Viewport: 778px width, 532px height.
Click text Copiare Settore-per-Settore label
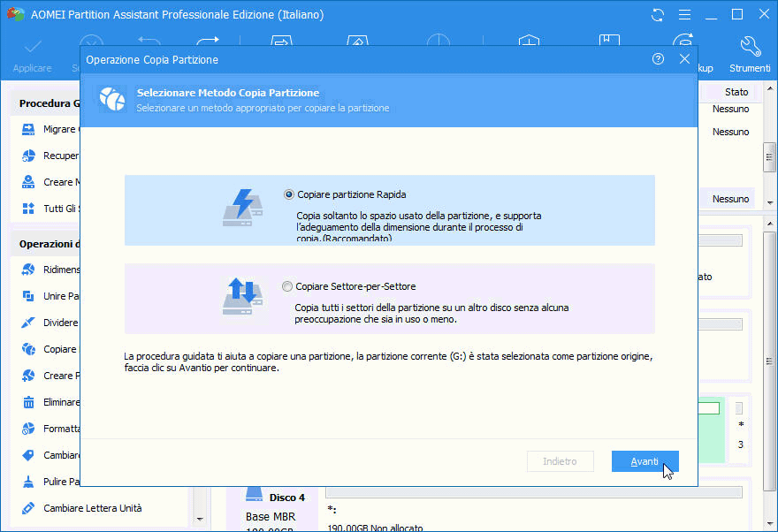355,286
